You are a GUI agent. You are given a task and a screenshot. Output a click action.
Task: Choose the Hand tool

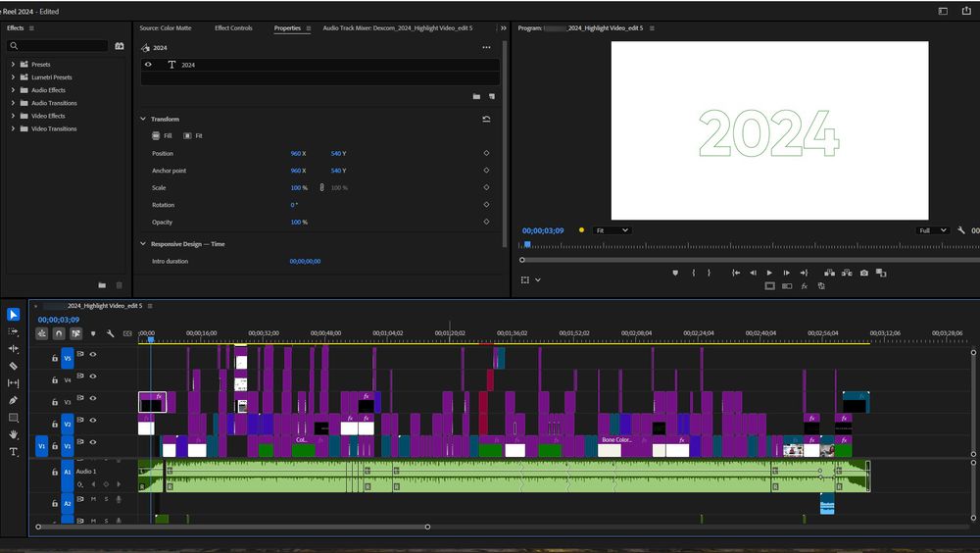(14, 434)
